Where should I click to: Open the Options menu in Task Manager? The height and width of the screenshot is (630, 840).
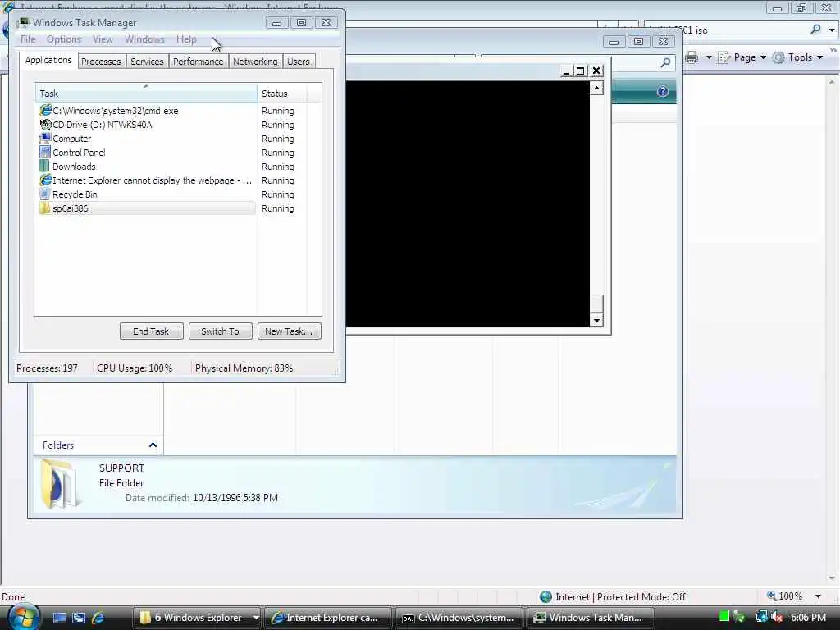coord(64,39)
